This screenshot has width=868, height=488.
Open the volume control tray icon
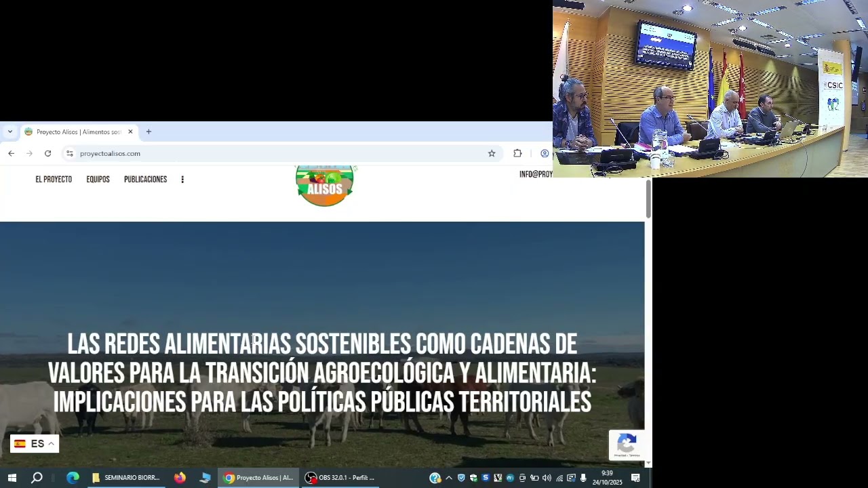coord(547,478)
